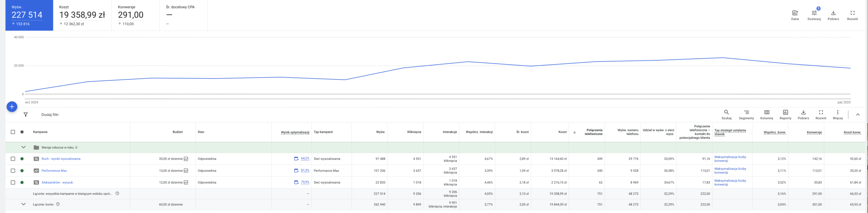Click the blue plus new campaign button
The width and height of the screenshot is (868, 213).
pos(12,107)
